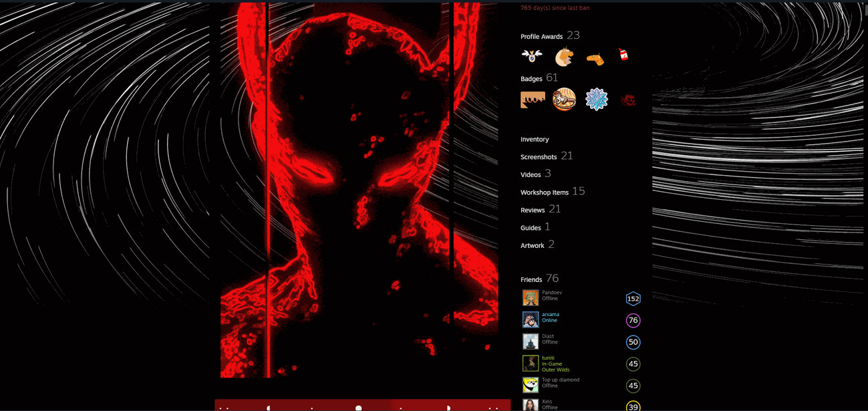The image size is (868, 411).
Task: Open Top up diamond's panda avatar
Action: pos(531,385)
